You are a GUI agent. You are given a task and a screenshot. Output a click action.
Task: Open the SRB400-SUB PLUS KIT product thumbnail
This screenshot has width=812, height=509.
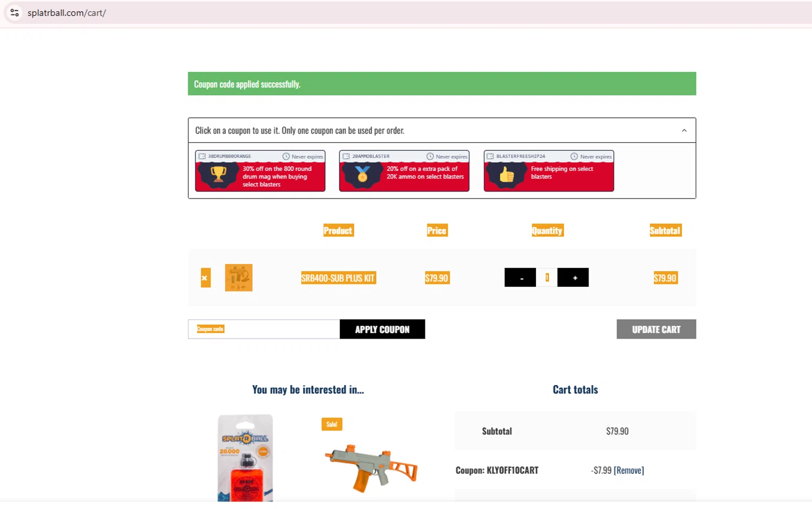pyautogui.click(x=239, y=277)
